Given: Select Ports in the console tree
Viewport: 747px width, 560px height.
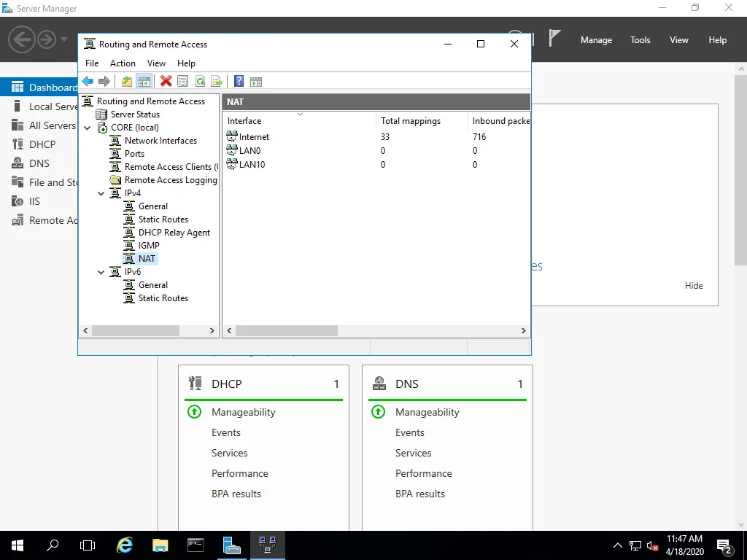Looking at the screenshot, I should click(134, 154).
